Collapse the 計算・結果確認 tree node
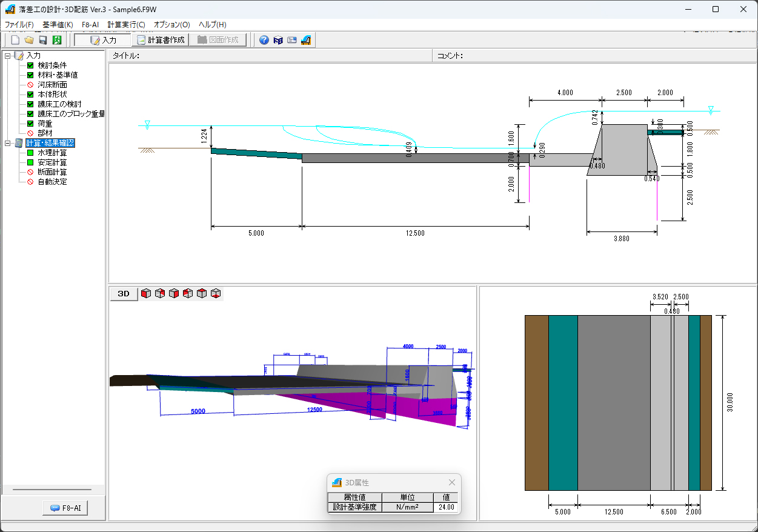This screenshot has width=758, height=532. 7,143
